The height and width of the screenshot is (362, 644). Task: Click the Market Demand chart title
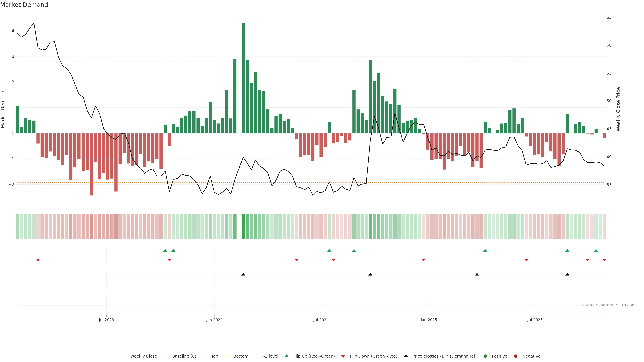(x=24, y=5)
